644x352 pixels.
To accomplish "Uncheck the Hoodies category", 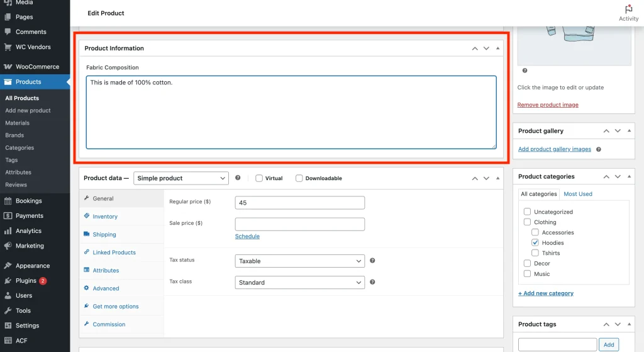I will [535, 242].
